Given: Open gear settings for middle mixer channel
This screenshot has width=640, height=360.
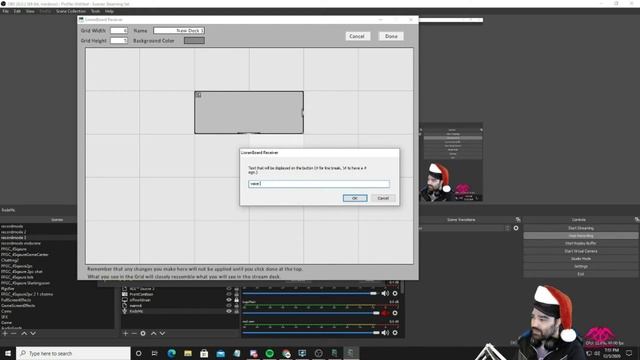Looking at the screenshot, I should click(395, 313).
